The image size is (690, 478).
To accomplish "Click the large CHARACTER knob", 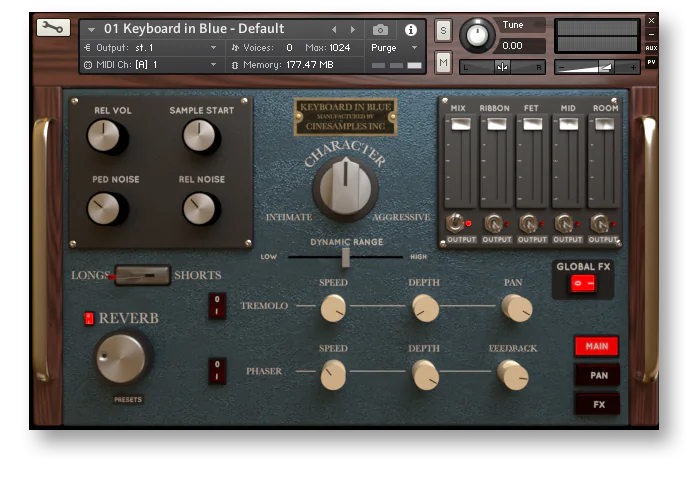I will [x=345, y=188].
